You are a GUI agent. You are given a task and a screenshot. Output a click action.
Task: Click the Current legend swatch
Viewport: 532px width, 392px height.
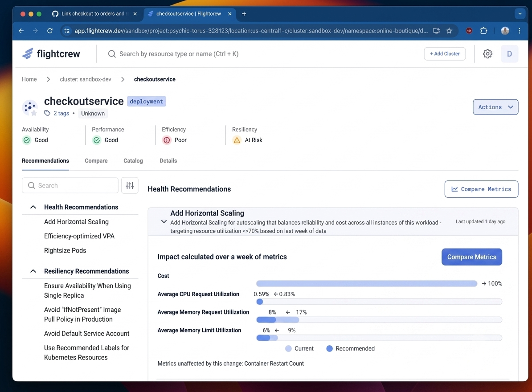[288, 349]
